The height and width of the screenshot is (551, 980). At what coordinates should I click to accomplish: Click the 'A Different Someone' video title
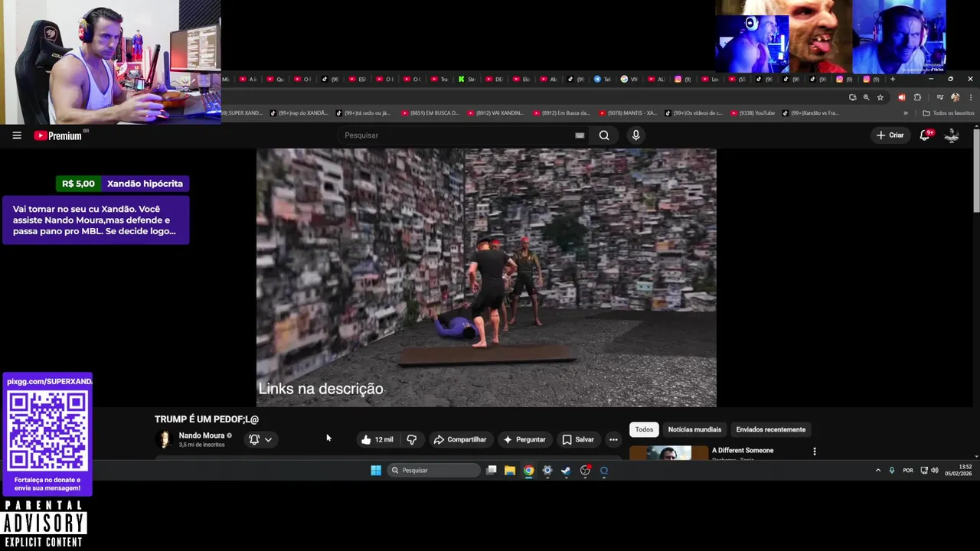pos(743,451)
